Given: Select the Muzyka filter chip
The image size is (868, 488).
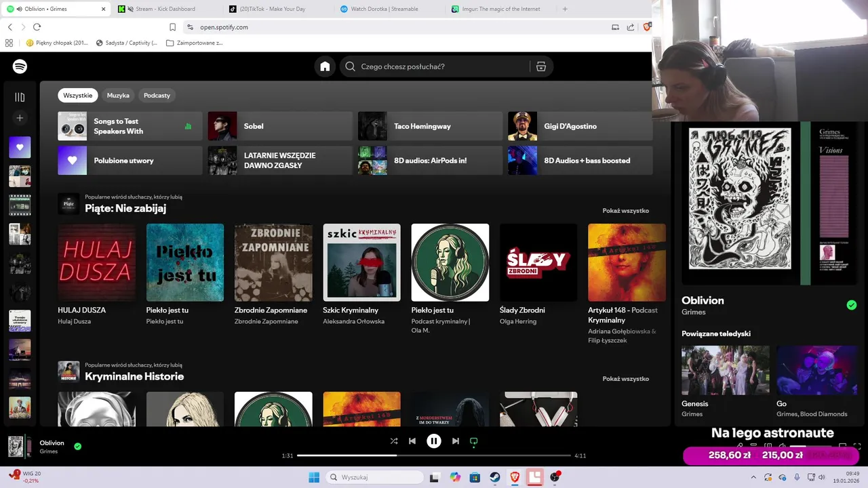Looking at the screenshot, I should (118, 96).
